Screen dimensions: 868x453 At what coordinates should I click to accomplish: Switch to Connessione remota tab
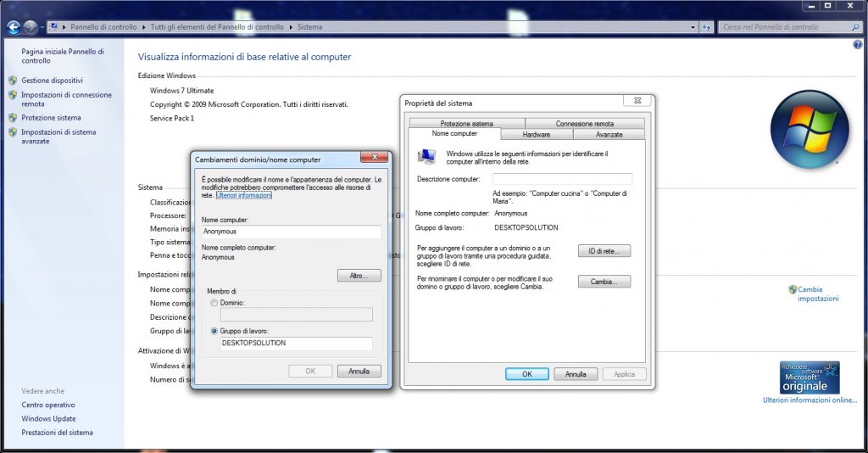[585, 124]
